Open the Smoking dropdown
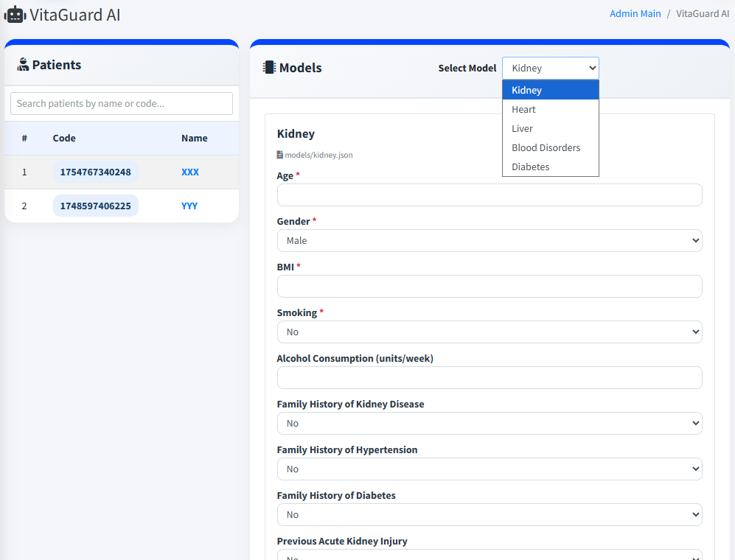 [489, 332]
